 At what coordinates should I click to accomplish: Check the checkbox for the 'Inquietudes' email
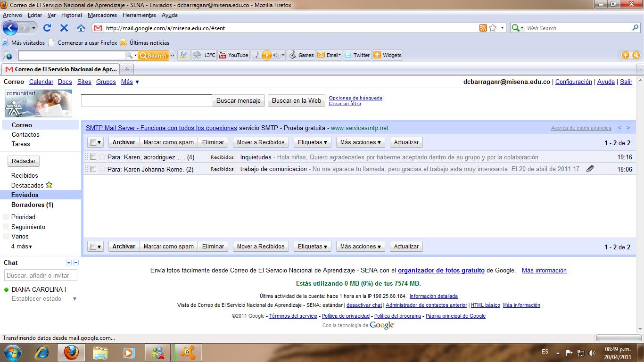[x=93, y=156]
